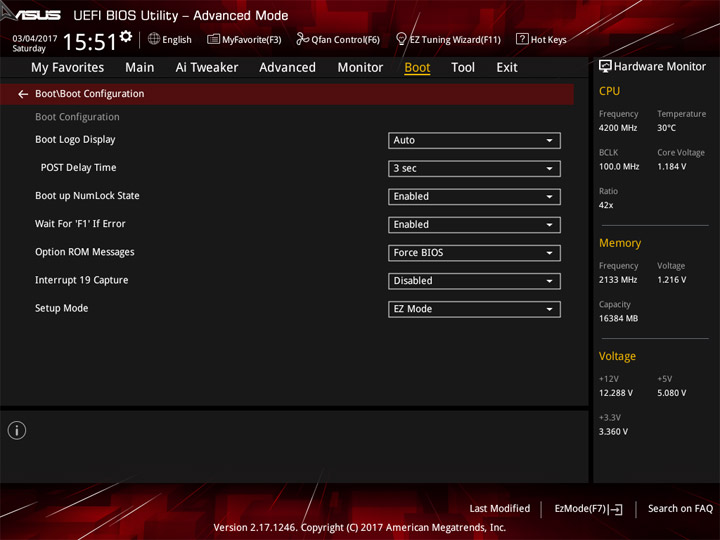Screen dimensions: 720x540
Task: Select the Boot tab
Action: [x=417, y=68]
